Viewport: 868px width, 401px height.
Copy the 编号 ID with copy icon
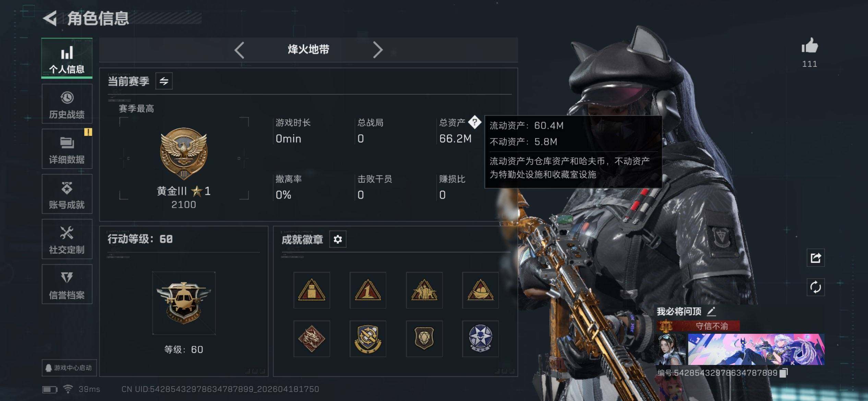click(x=784, y=373)
